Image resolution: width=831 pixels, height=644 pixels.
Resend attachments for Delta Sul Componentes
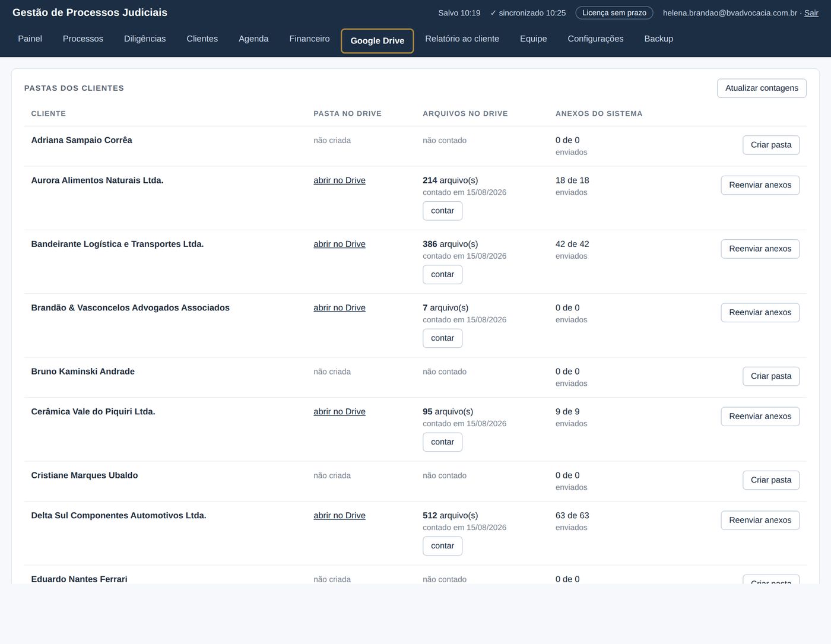pyautogui.click(x=760, y=520)
